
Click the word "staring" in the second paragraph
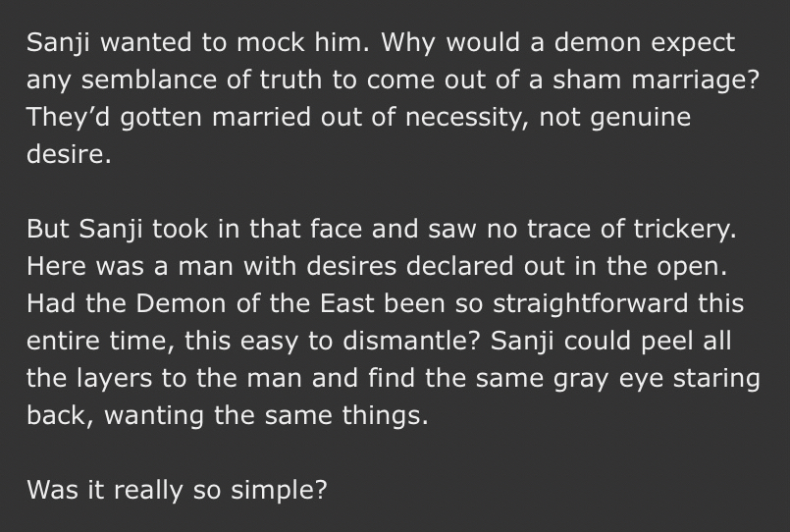pyautogui.click(x=725, y=377)
